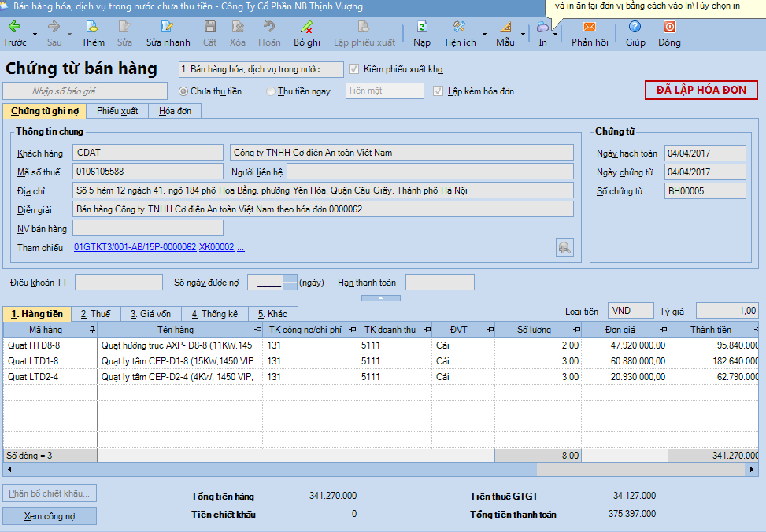Click horizontal scrollbar right arrow

click(752, 470)
